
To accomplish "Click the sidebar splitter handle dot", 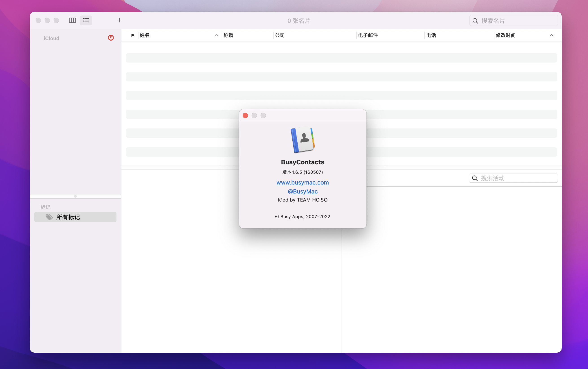I will pos(75,196).
